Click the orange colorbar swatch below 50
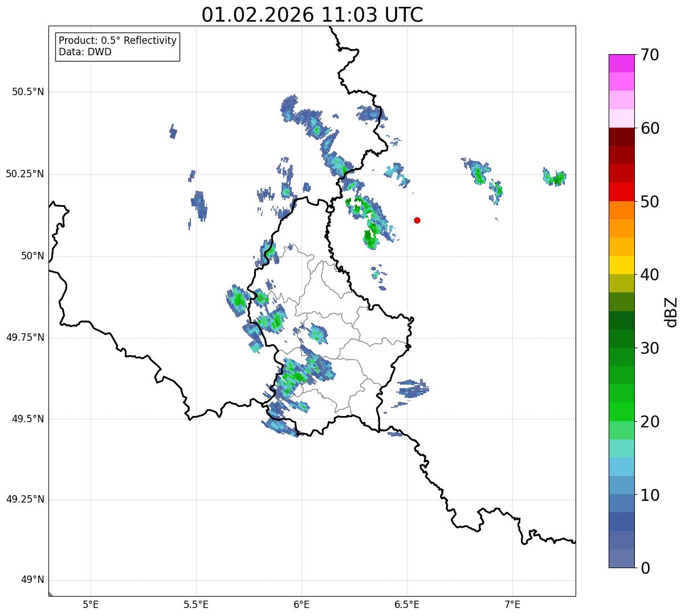685x616 pixels. click(621, 210)
